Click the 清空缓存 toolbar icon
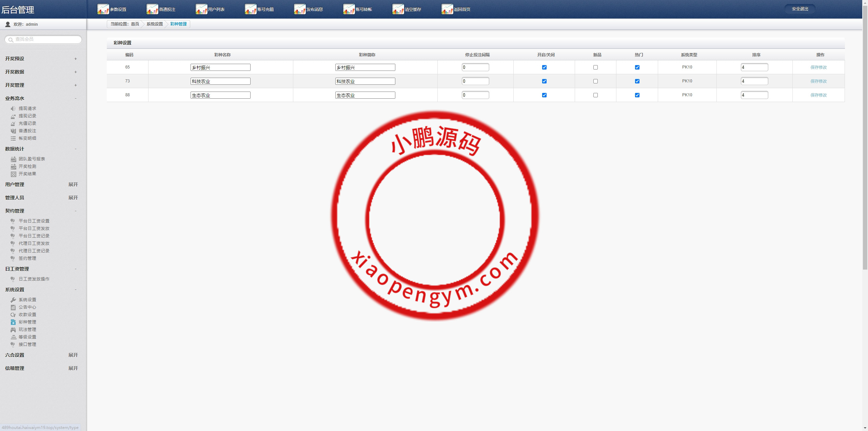The image size is (868, 431). [x=398, y=9]
